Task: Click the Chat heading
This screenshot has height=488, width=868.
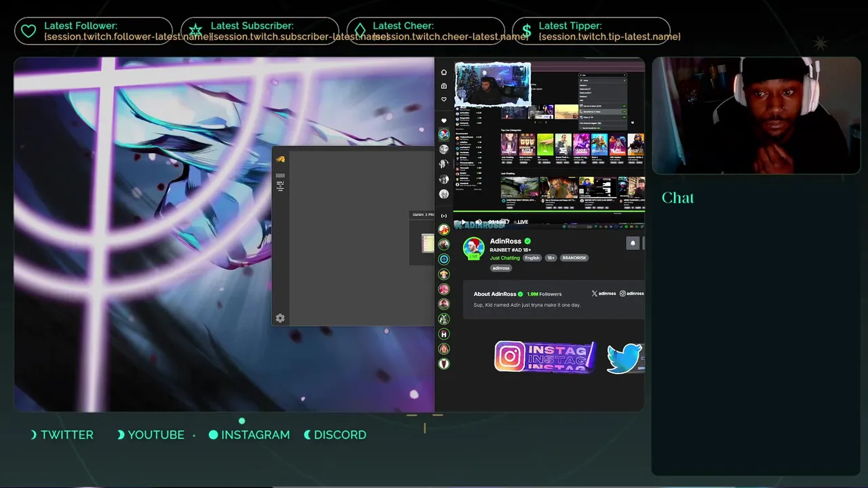Action: coord(677,197)
